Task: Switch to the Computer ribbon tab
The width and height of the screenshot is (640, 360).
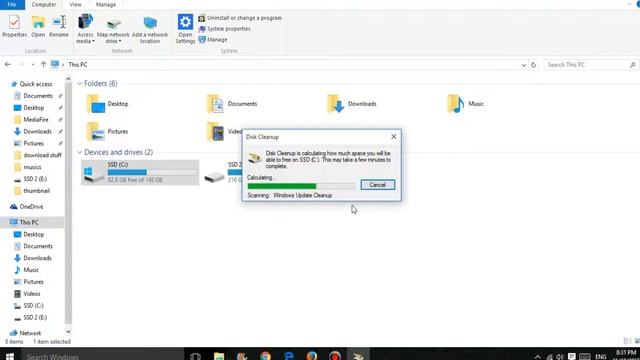Action: tap(44, 4)
